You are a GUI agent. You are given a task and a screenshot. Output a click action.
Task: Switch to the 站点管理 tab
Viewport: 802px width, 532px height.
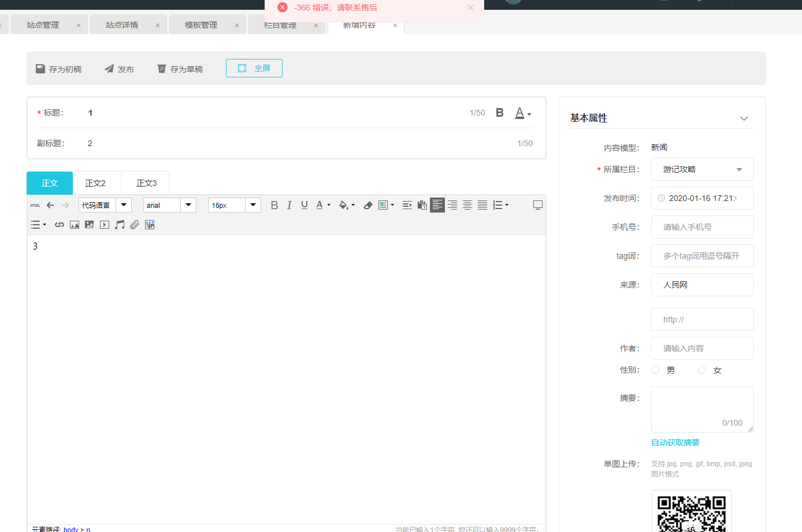[x=43, y=25]
